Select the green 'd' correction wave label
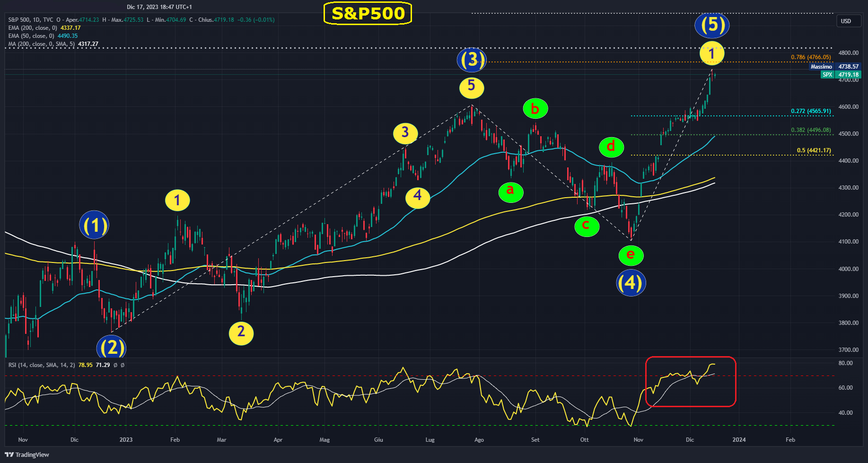This screenshot has height=463, width=868. tap(612, 147)
